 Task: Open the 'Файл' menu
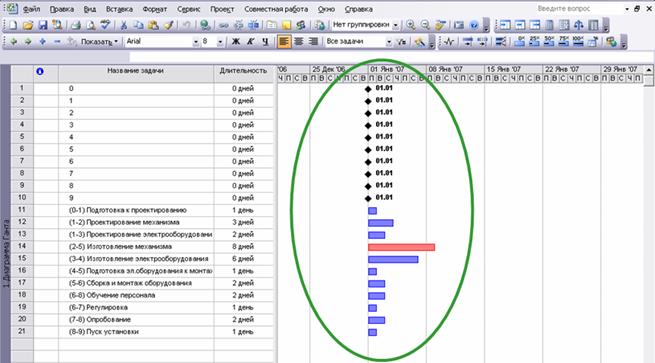click(x=32, y=9)
